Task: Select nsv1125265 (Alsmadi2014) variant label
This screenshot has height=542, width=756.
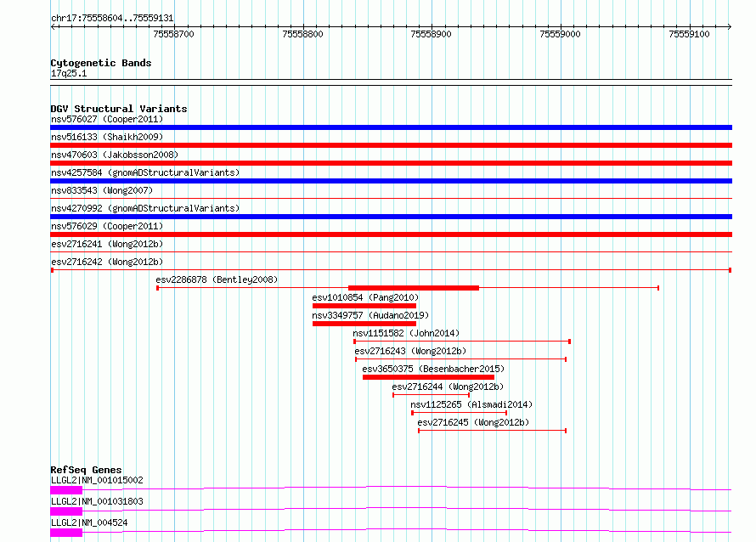Action: coord(471,404)
